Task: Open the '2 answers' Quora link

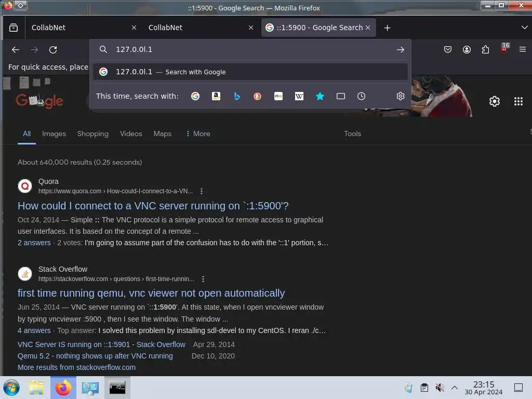Action: click(34, 243)
